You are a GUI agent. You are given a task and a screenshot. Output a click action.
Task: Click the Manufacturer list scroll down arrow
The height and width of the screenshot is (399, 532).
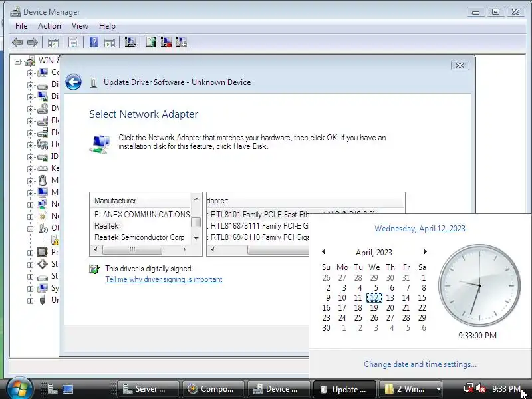point(196,239)
